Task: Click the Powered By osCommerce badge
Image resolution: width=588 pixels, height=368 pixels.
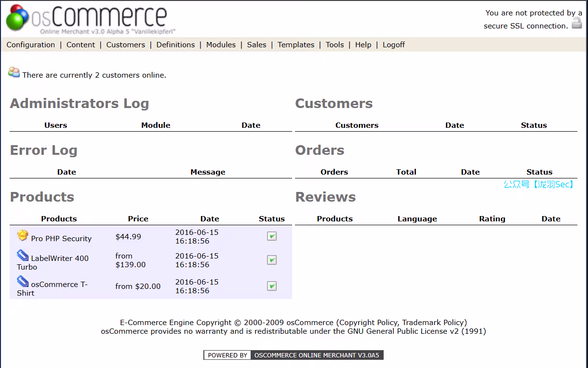Action: [294, 355]
